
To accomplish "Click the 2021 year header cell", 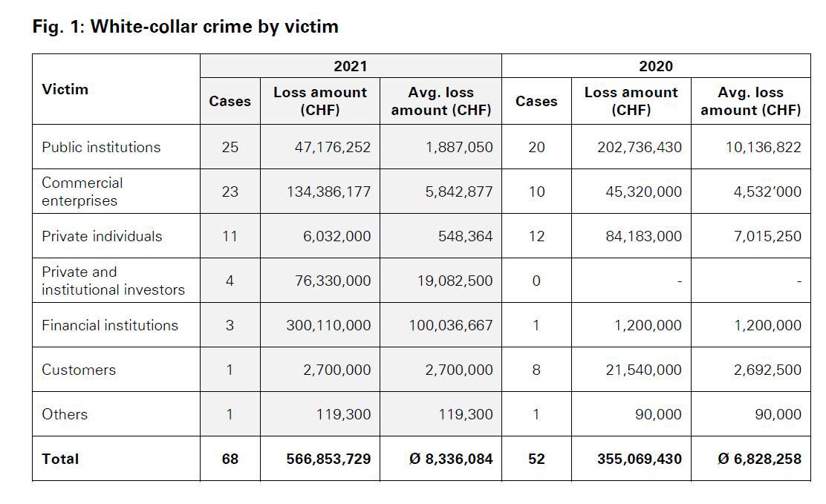I will pyautogui.click(x=350, y=66).
